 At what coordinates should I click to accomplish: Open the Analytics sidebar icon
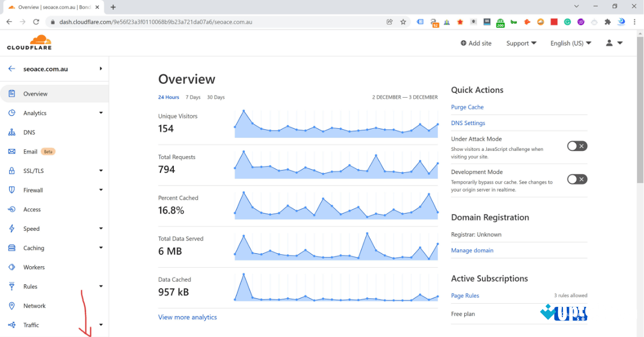click(x=12, y=113)
